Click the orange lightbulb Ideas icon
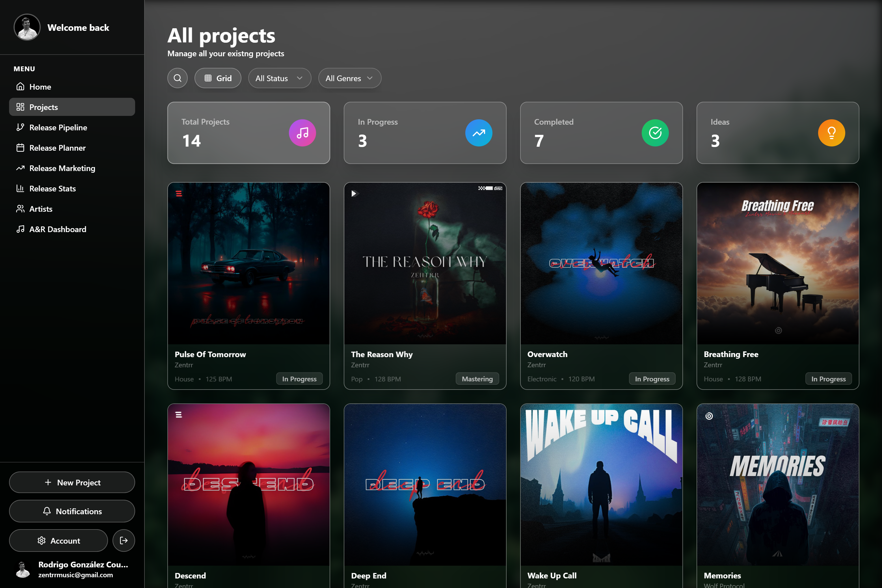Screen dimensions: 882x588 point(831,133)
